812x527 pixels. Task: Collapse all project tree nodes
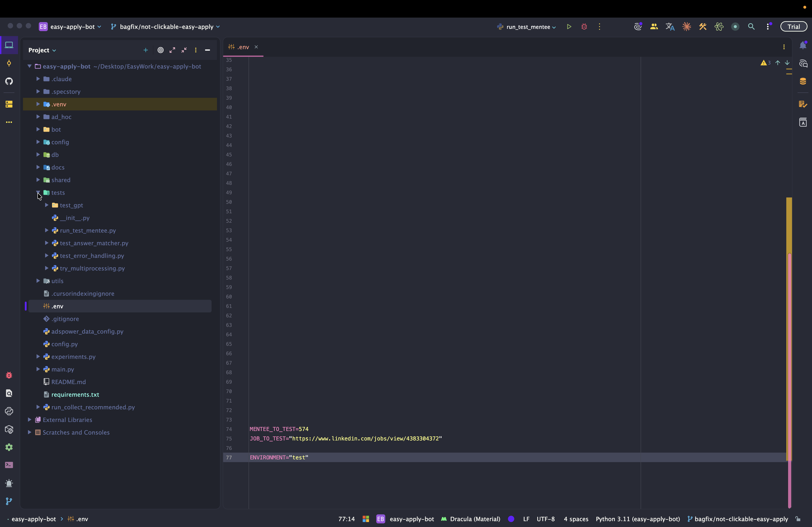(x=184, y=50)
